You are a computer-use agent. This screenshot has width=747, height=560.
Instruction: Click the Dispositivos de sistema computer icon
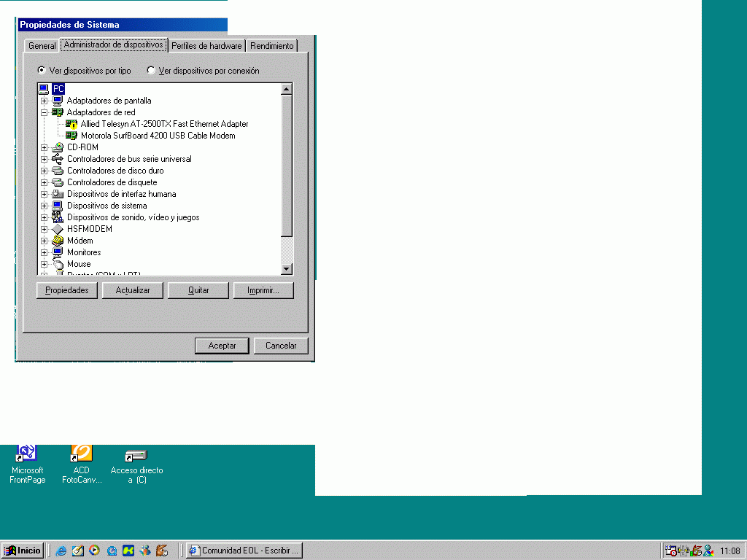click(x=58, y=206)
